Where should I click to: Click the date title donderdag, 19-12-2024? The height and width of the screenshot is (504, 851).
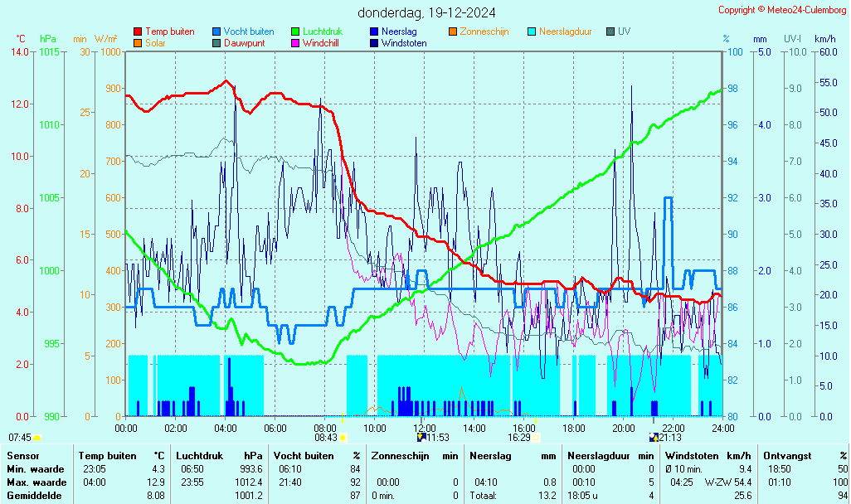tap(427, 12)
